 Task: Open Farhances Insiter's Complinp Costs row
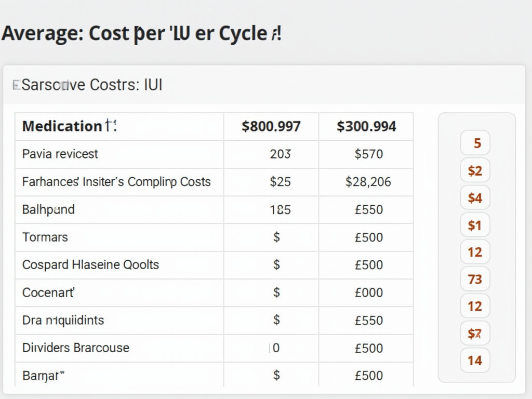116,182
